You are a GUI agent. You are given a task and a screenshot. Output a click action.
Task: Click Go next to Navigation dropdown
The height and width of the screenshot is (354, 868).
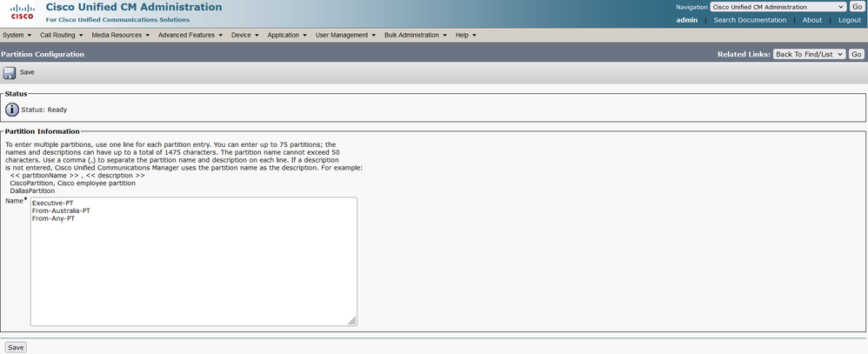[857, 7]
